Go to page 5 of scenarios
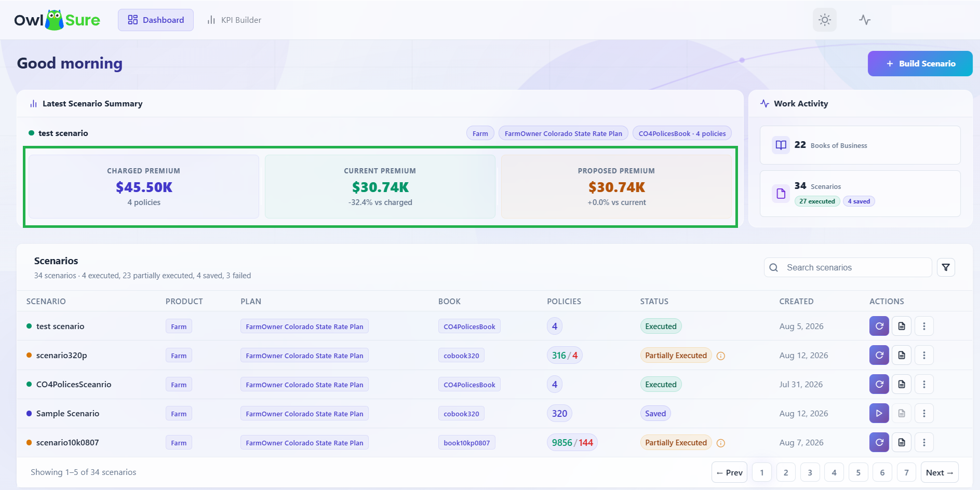 click(x=858, y=472)
